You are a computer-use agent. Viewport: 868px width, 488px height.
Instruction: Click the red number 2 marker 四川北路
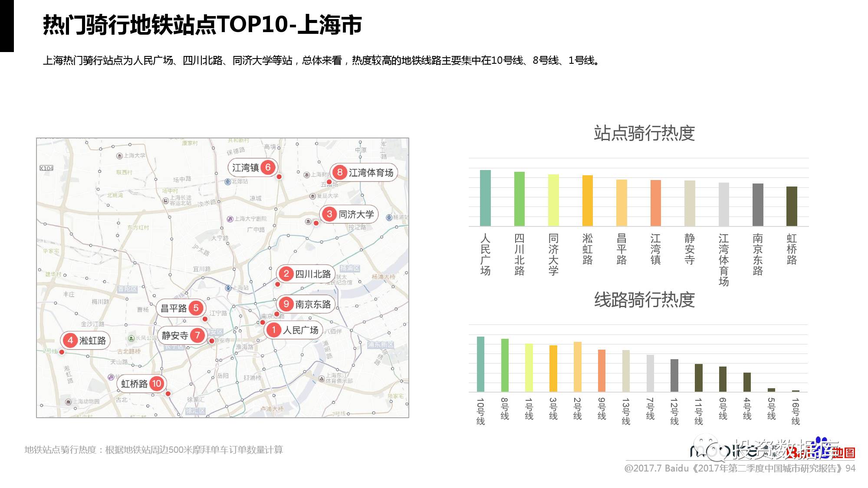point(286,274)
